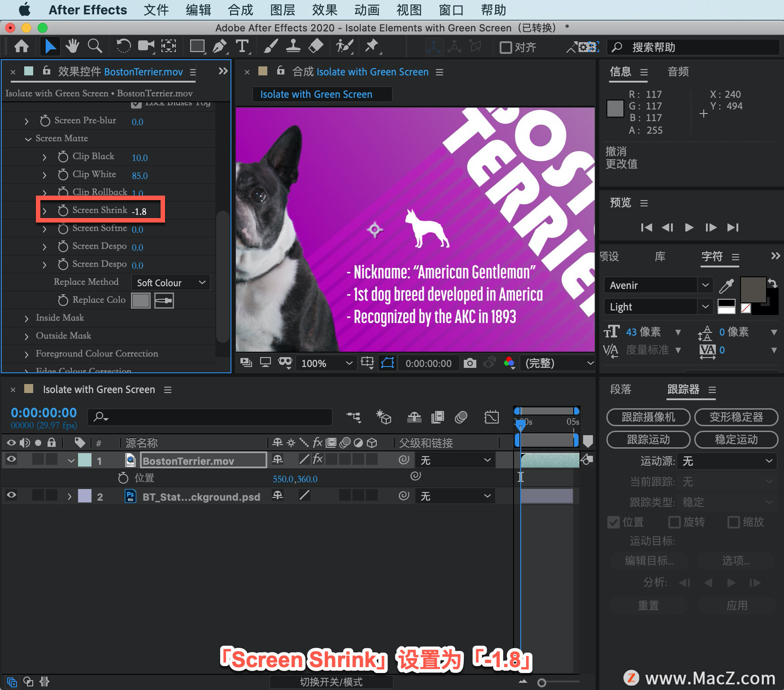Click the 跟踪摄像机 button
The image size is (784, 690).
pyautogui.click(x=648, y=417)
